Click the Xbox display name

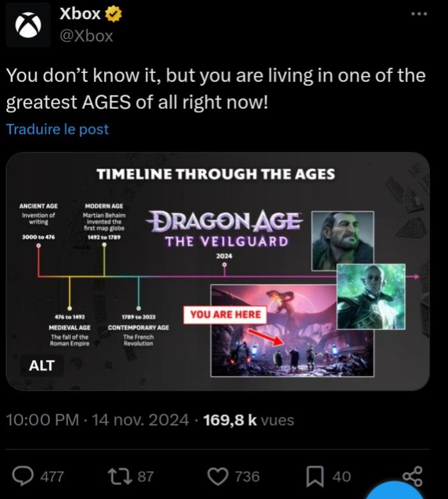pos(79,13)
